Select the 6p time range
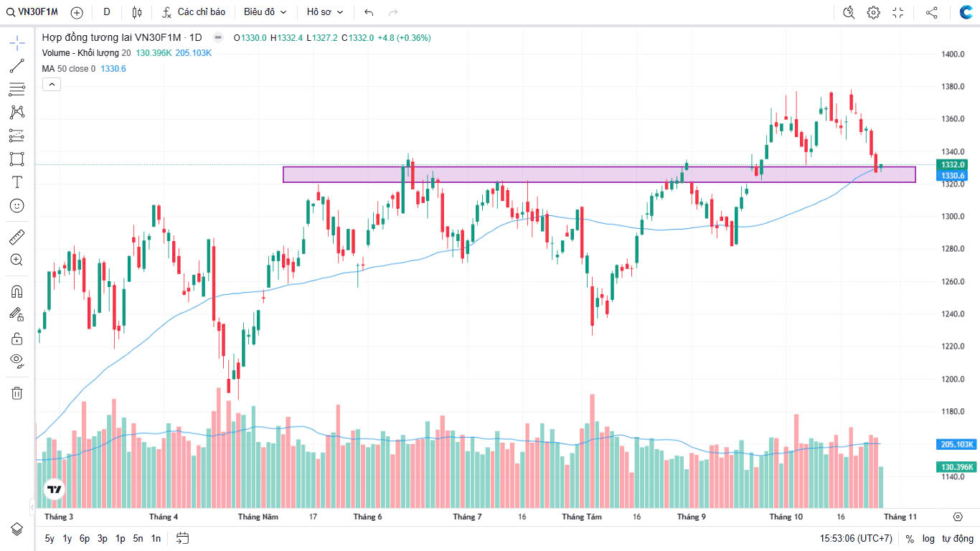Viewport: 980px width, 551px height. [x=85, y=538]
